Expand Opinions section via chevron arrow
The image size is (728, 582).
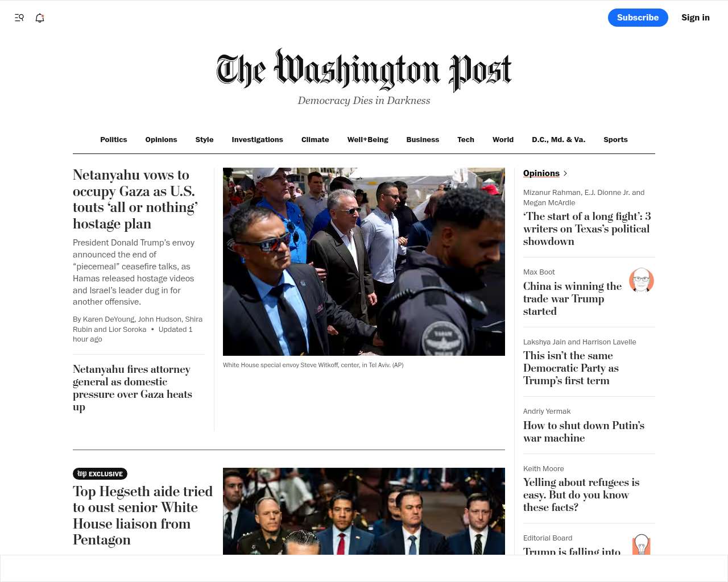coord(565,173)
